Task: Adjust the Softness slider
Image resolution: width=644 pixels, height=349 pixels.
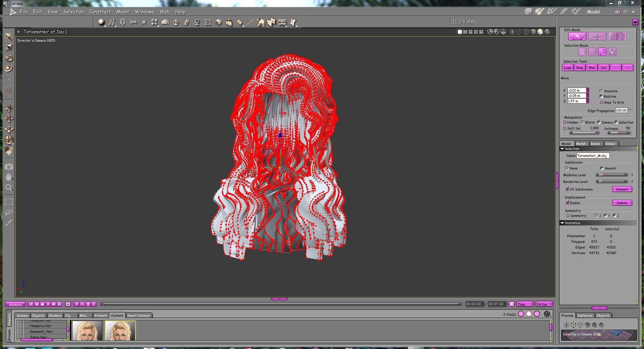Action: coord(619,133)
